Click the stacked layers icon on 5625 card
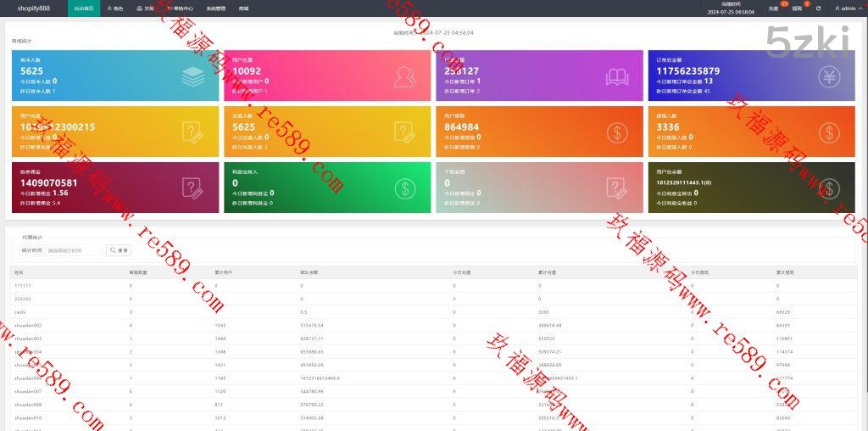 coord(192,77)
